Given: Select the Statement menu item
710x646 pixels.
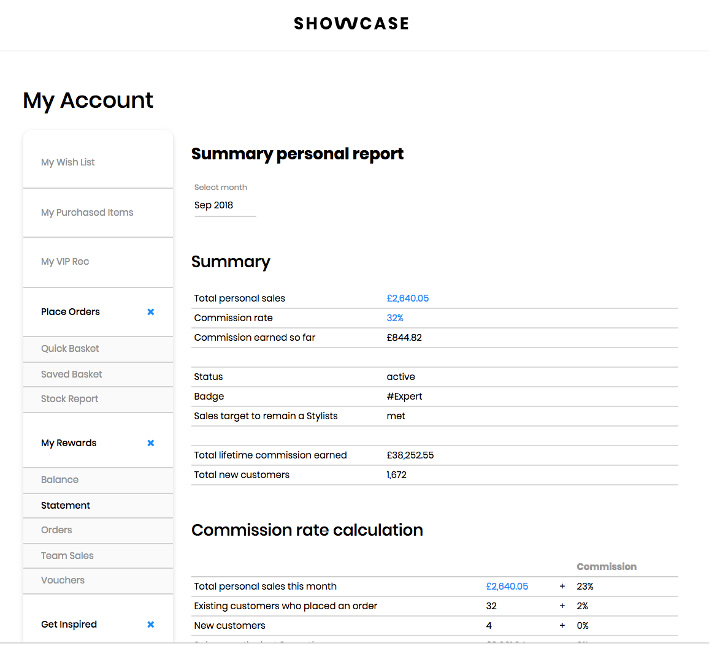Looking at the screenshot, I should pyautogui.click(x=65, y=506).
